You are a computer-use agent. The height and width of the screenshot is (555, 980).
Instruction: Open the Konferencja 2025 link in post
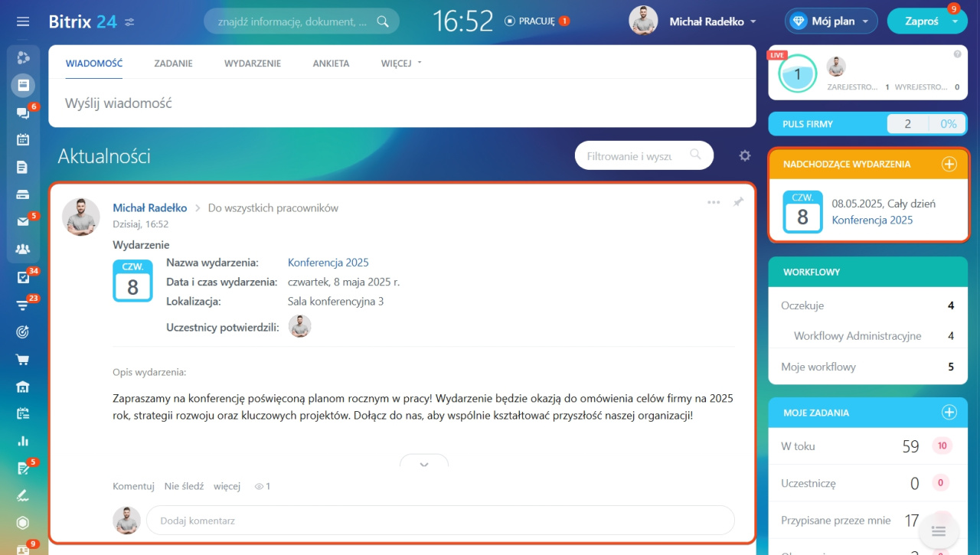[x=328, y=263]
